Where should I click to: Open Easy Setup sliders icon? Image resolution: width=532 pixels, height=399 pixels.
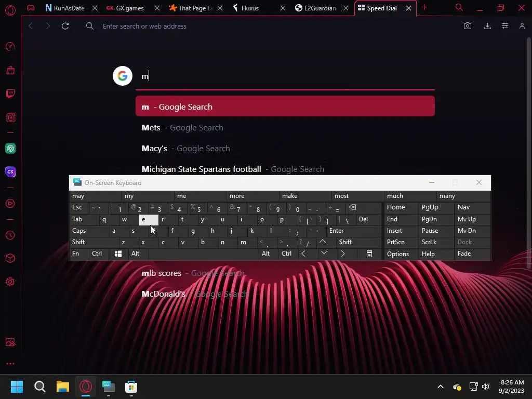point(505,26)
